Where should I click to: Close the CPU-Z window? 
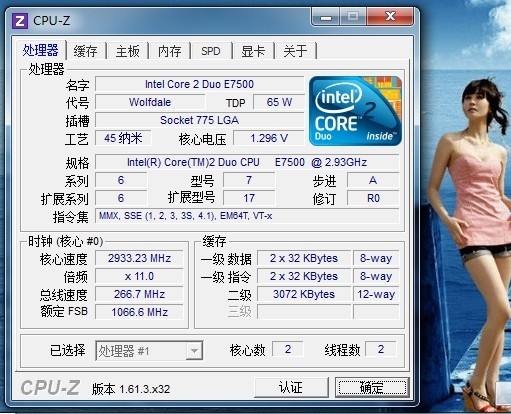tap(390, 16)
